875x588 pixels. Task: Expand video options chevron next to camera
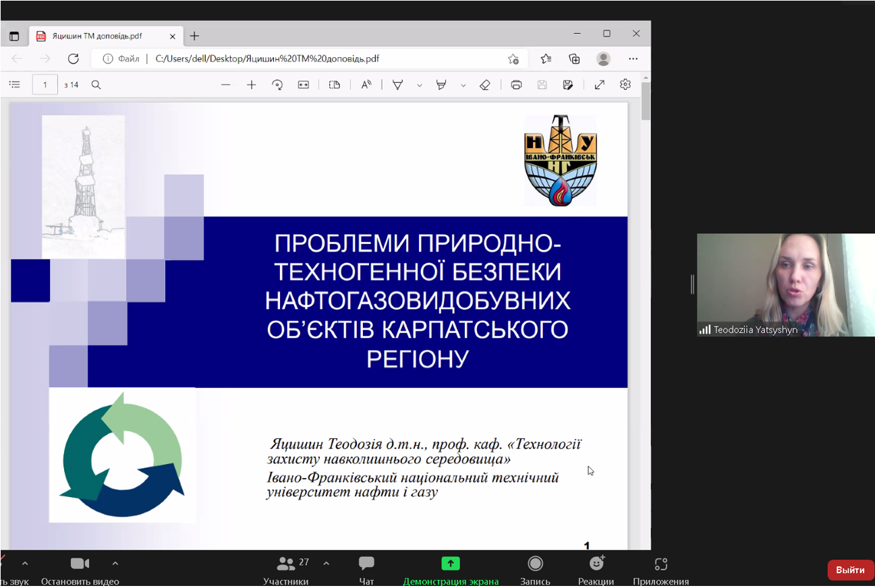click(x=115, y=563)
